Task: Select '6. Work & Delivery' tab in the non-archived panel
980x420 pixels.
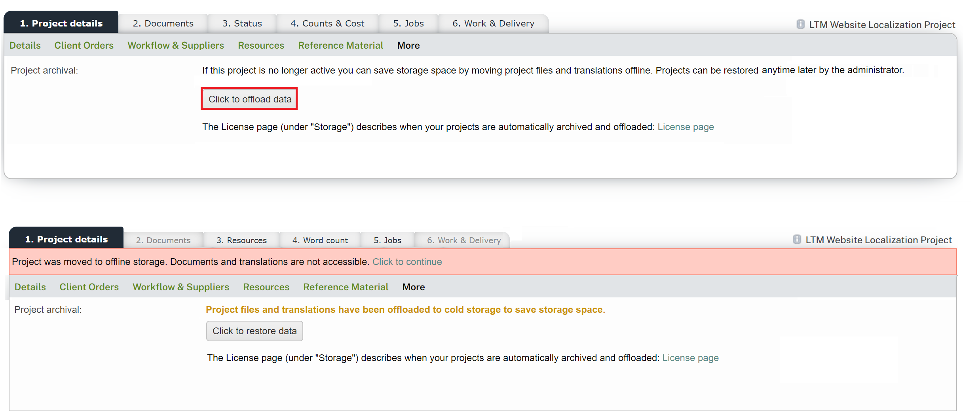Action: pos(493,24)
